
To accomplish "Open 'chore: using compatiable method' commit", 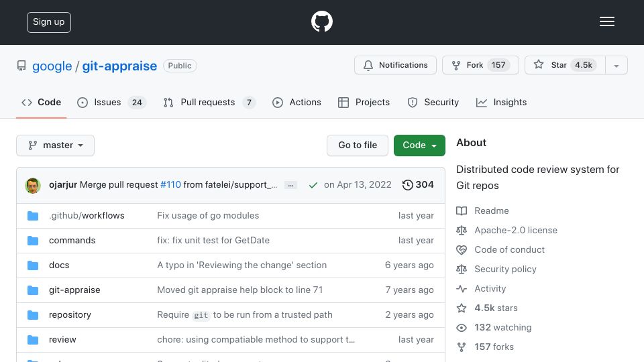I will pos(256,339).
